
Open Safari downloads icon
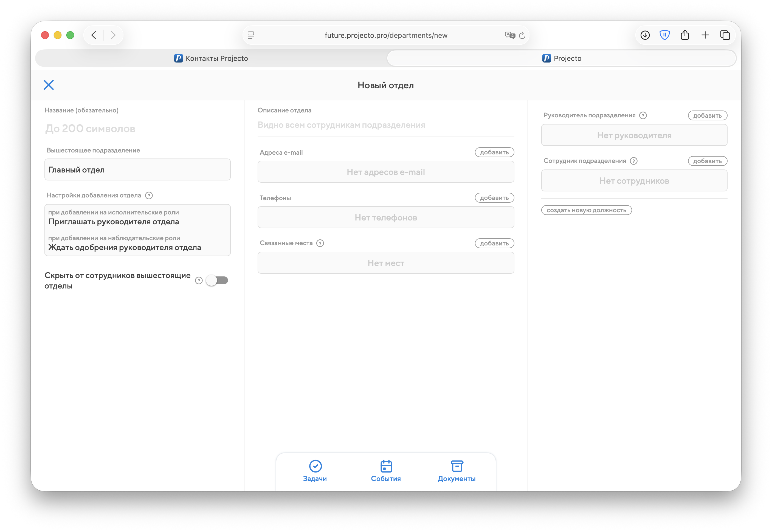[645, 35]
